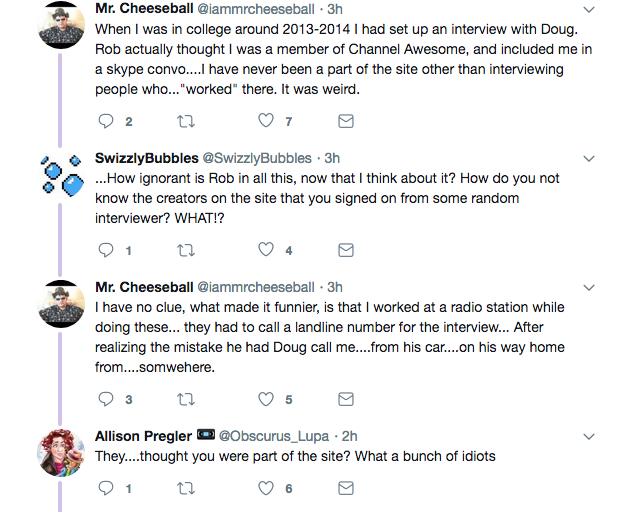Retweet Allison Pregler's tweet
Viewport: 633px width, 512px height.
tap(185, 488)
